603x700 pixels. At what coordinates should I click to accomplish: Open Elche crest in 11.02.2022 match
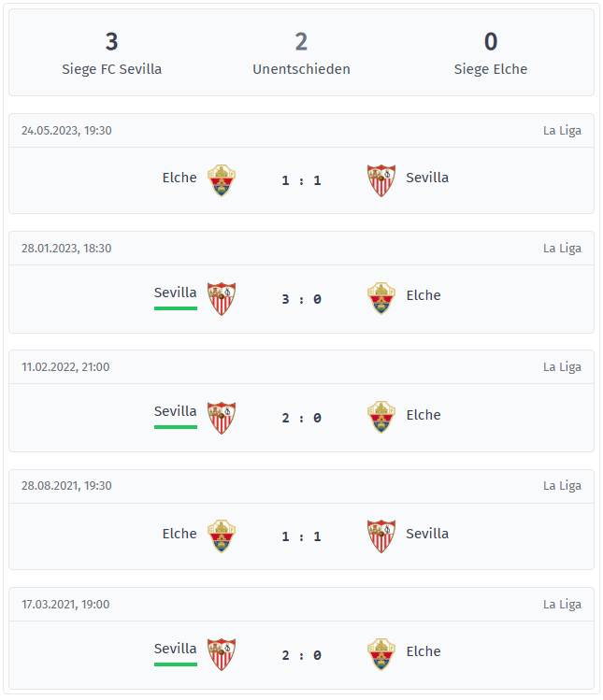381,418
